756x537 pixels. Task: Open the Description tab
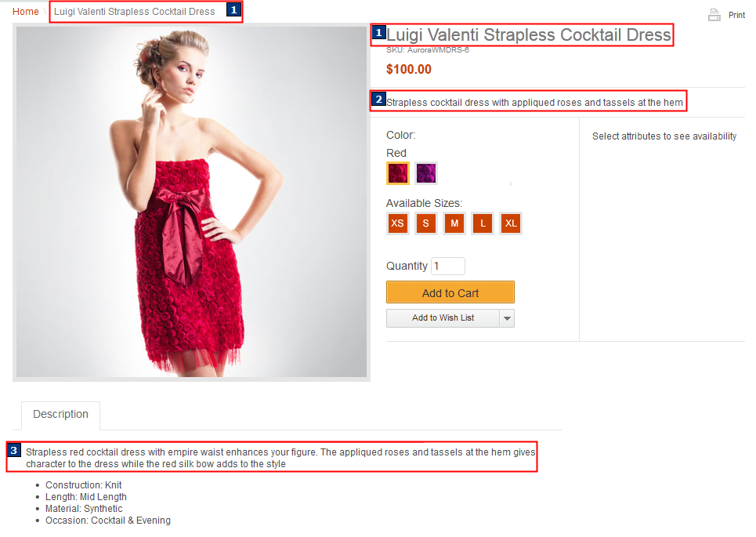61,415
